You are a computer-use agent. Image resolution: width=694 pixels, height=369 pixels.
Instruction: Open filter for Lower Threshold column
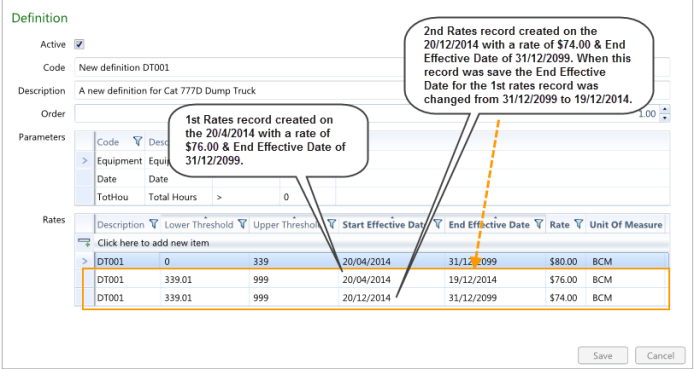[242, 224]
